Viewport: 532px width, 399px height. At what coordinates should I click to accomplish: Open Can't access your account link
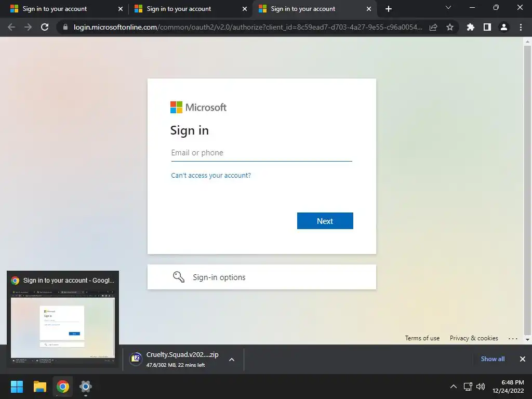pos(211,176)
